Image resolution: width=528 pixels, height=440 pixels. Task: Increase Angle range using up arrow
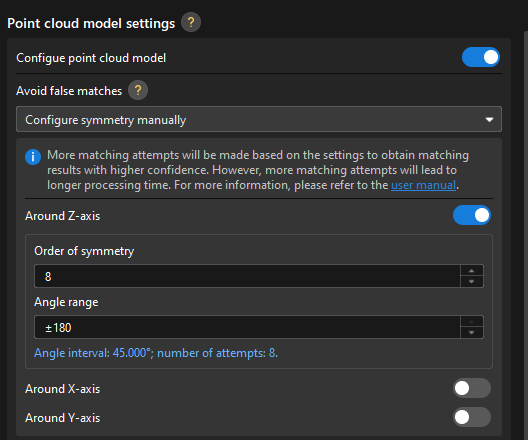[x=471, y=322]
